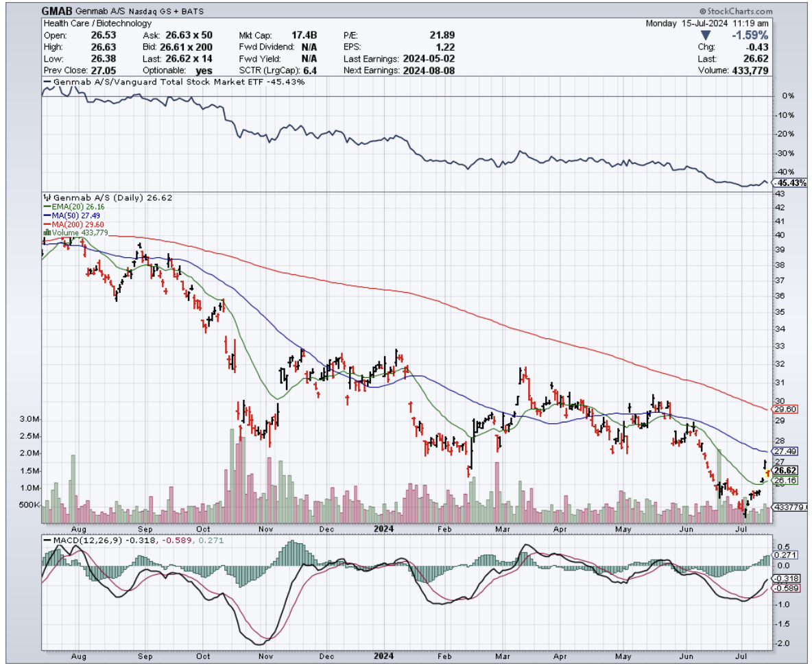
Task: Click the Health Care / Biotechnology sector label
Action: click(97, 23)
